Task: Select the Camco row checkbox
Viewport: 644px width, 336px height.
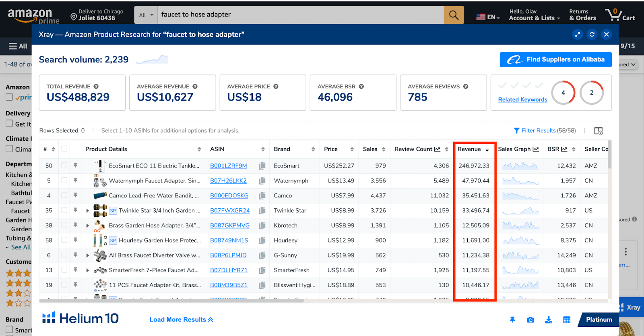Action: pos(64,195)
